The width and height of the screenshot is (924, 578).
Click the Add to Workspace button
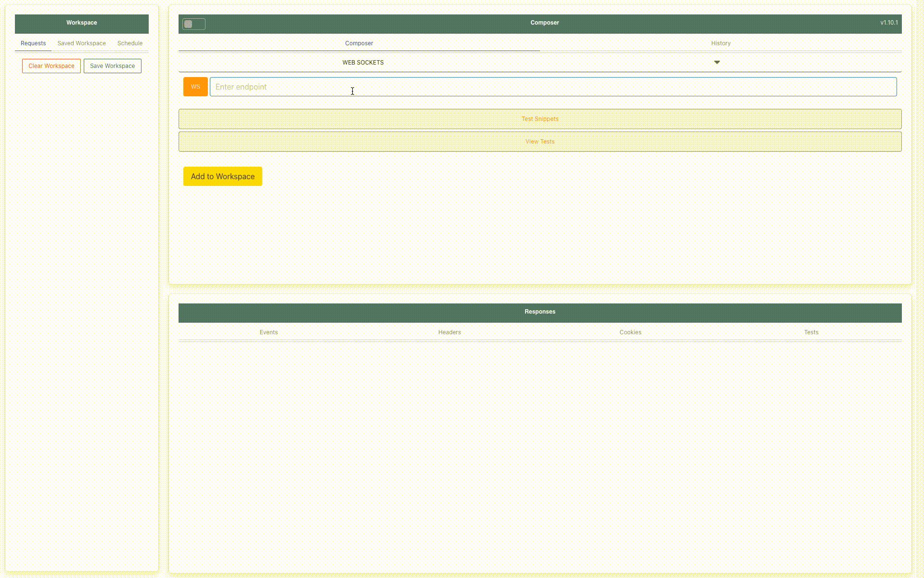click(222, 176)
